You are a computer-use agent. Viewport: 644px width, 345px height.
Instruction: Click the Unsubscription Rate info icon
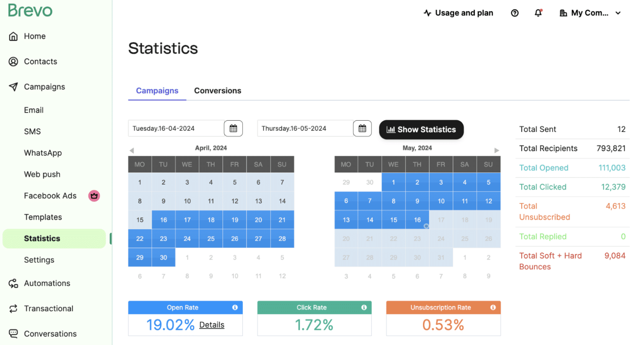pos(493,307)
